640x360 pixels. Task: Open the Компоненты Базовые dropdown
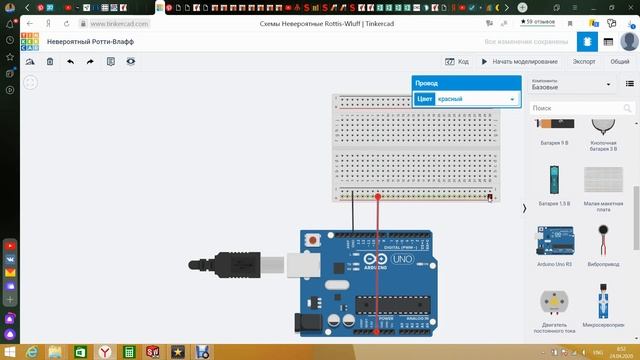571,84
